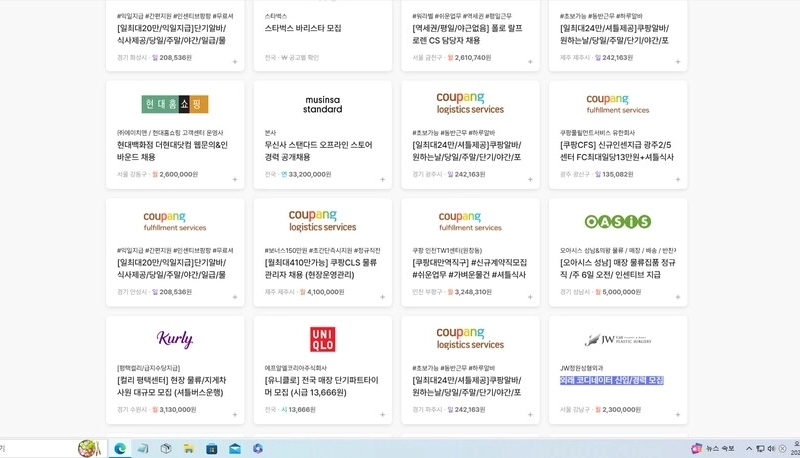Click the plus icon on Kurly job card
The height and width of the screenshot is (458, 800).
(235, 415)
